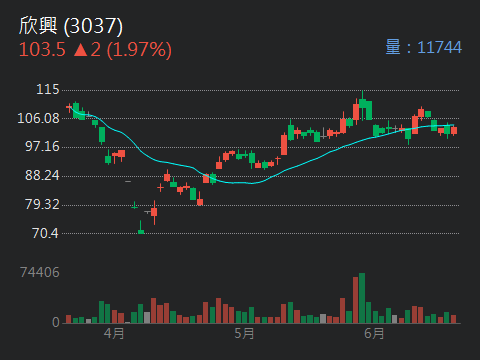
Task: Click the 115 price axis label
Action: click(48, 90)
